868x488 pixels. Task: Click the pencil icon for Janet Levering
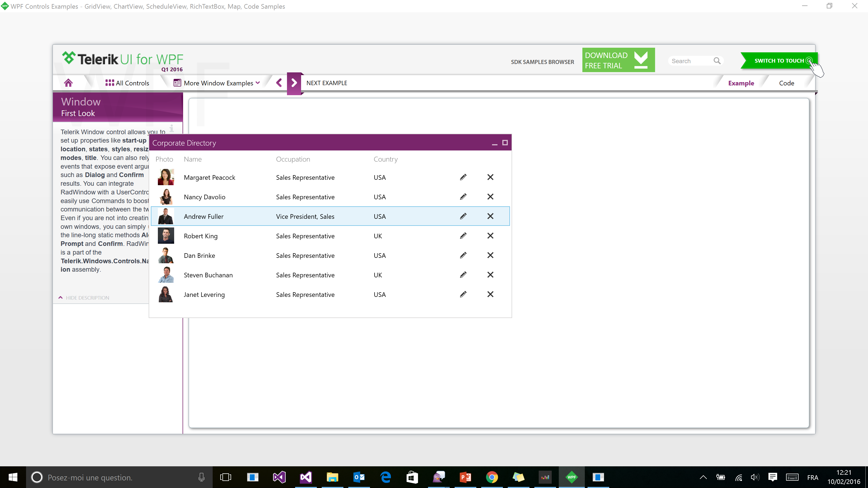[x=463, y=294]
